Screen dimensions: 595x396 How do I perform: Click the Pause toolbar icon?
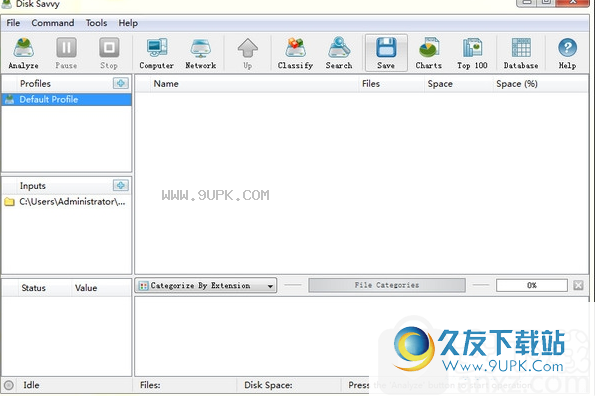66,48
